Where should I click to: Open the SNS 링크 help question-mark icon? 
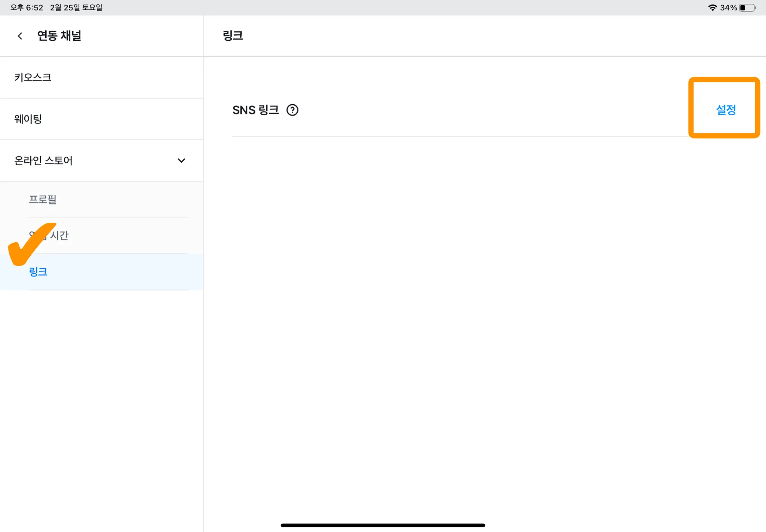292,110
